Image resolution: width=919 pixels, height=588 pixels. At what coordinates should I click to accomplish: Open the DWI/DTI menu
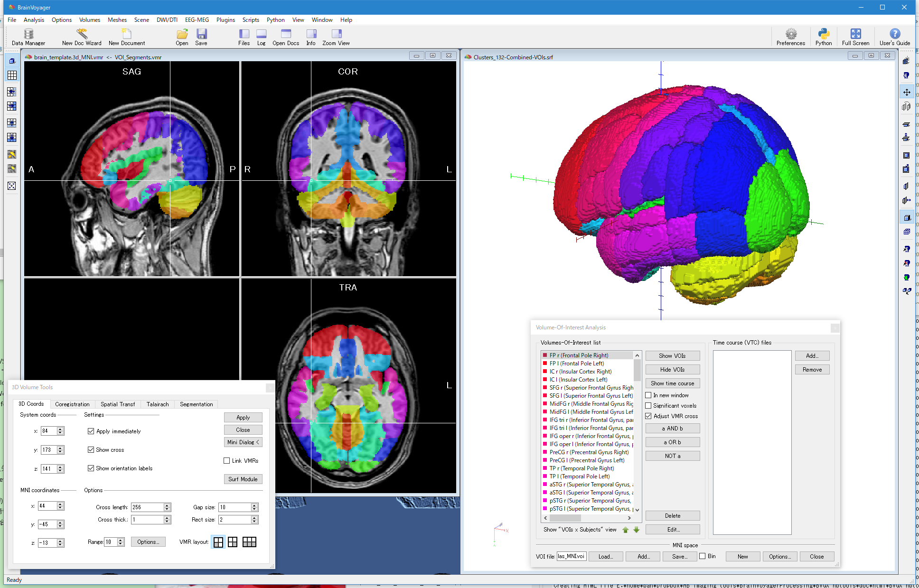167,20
